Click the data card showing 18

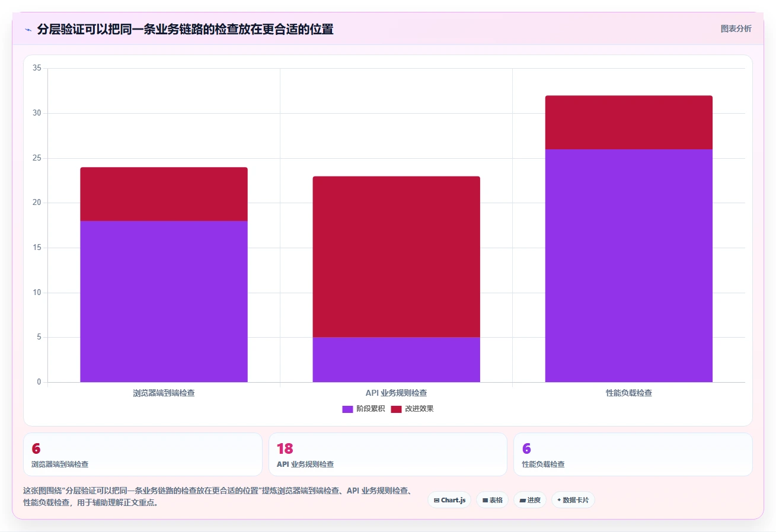click(388, 454)
